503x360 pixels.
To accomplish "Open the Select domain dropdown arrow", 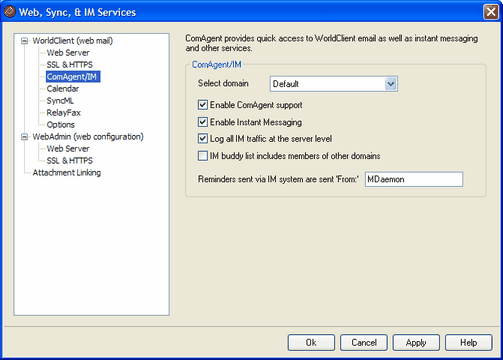I will tap(391, 84).
